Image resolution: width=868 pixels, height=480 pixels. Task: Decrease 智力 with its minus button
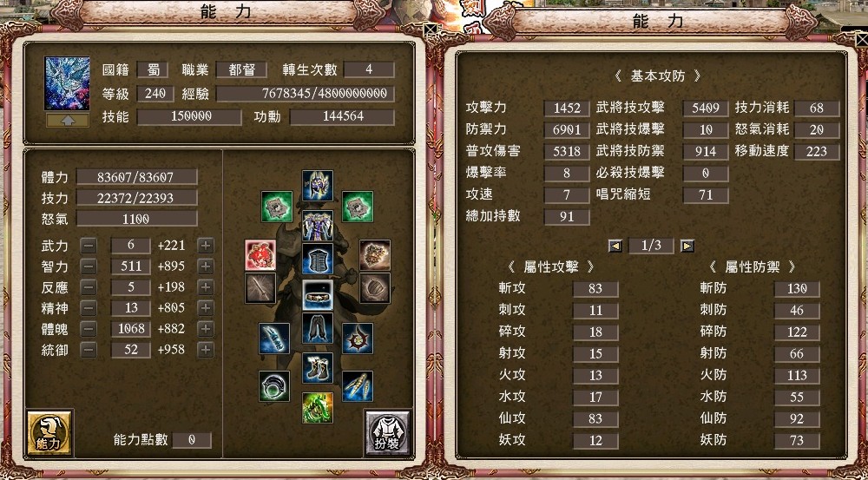89,266
